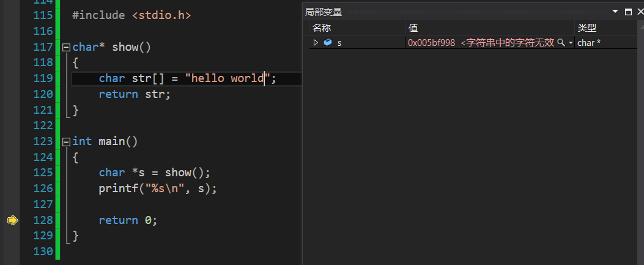Close the Locals panel

639,12
